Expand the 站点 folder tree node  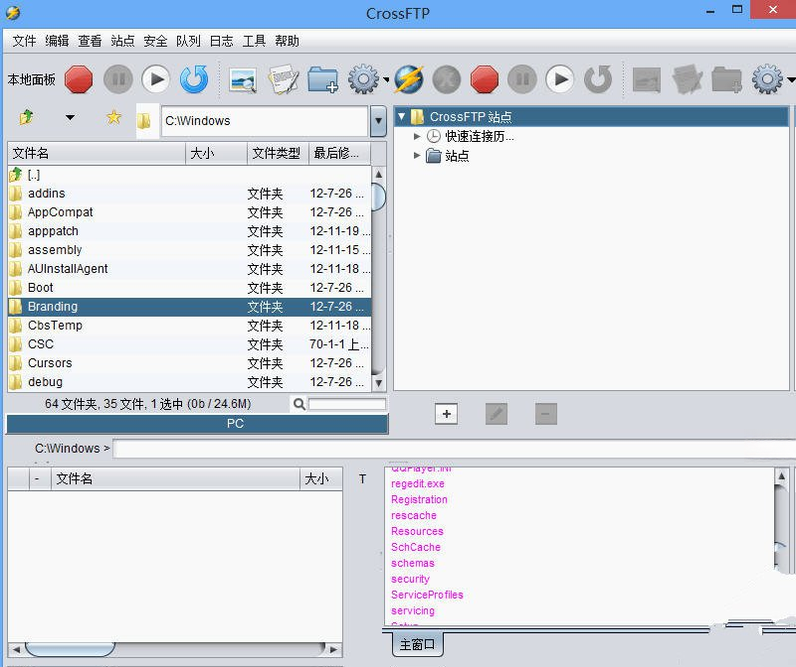(x=417, y=155)
